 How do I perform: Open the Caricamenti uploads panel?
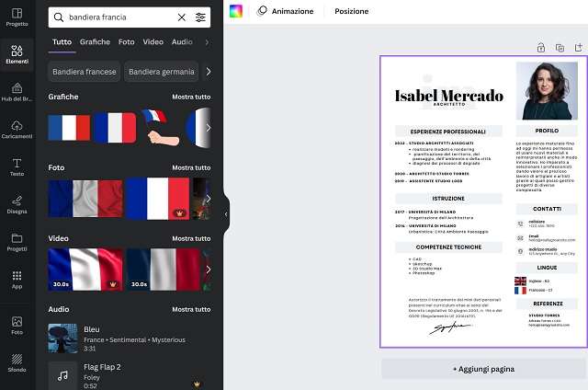(x=17, y=130)
